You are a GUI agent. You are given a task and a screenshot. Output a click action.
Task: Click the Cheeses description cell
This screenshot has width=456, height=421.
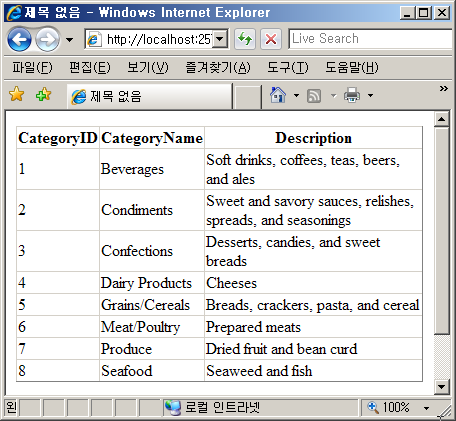[313, 283]
